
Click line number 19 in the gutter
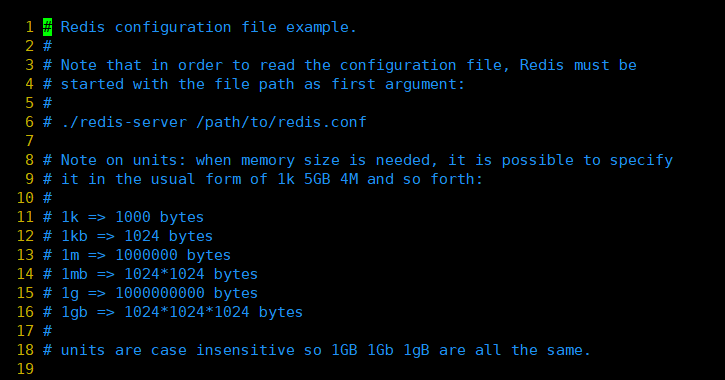coord(25,369)
